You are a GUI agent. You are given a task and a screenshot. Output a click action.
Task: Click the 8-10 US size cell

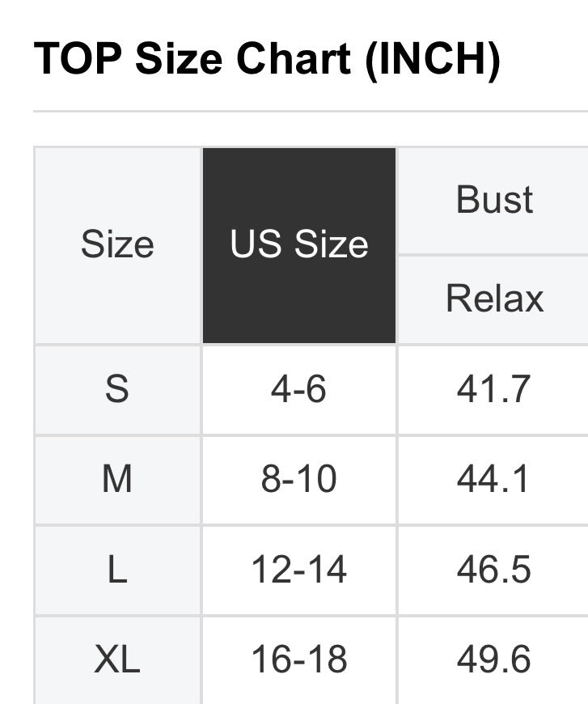point(299,479)
